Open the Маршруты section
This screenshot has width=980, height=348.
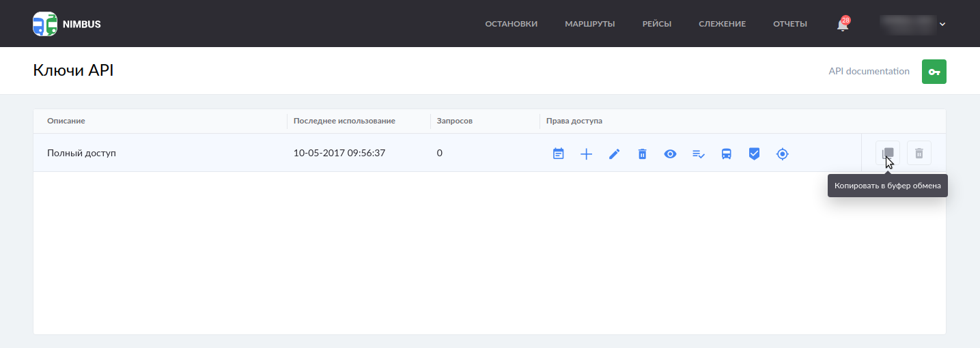[590, 24]
